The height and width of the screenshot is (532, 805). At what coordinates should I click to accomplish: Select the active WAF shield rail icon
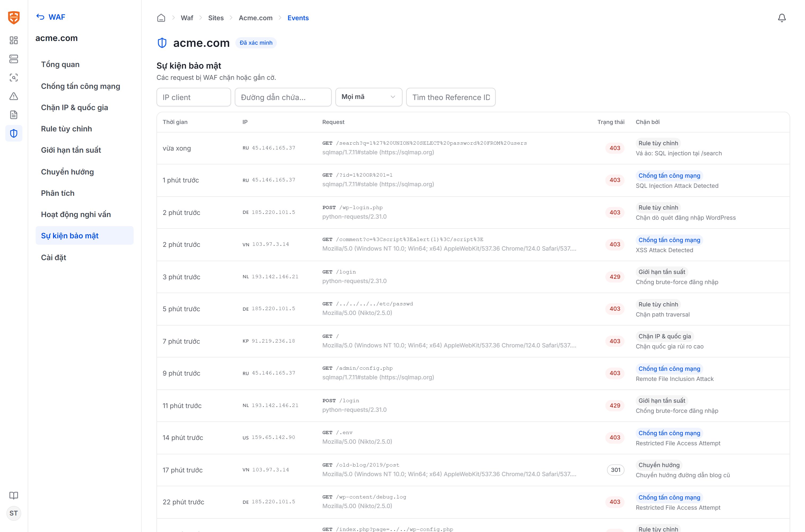[x=14, y=133]
